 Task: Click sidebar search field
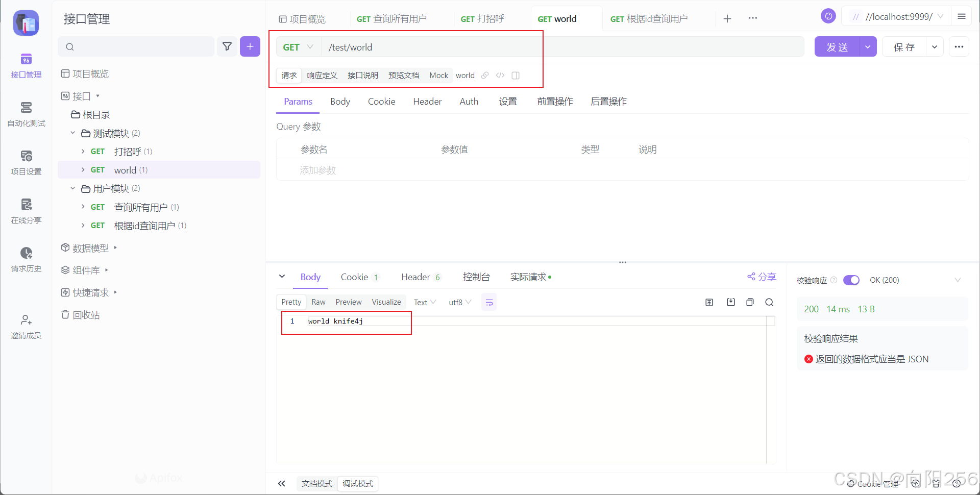(136, 46)
